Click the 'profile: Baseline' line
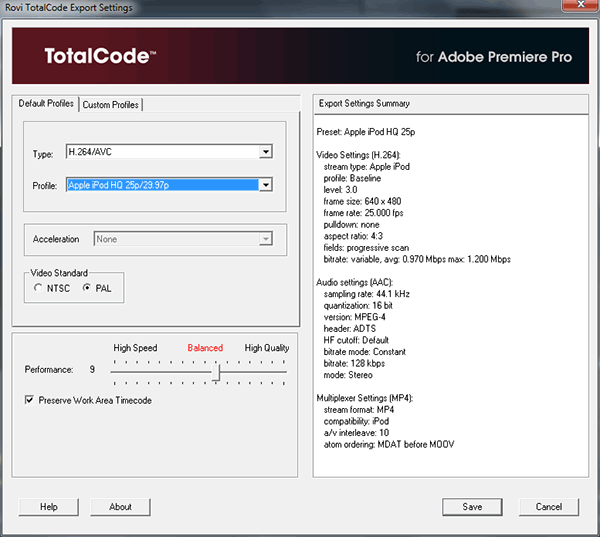The width and height of the screenshot is (600, 537). [x=352, y=178]
